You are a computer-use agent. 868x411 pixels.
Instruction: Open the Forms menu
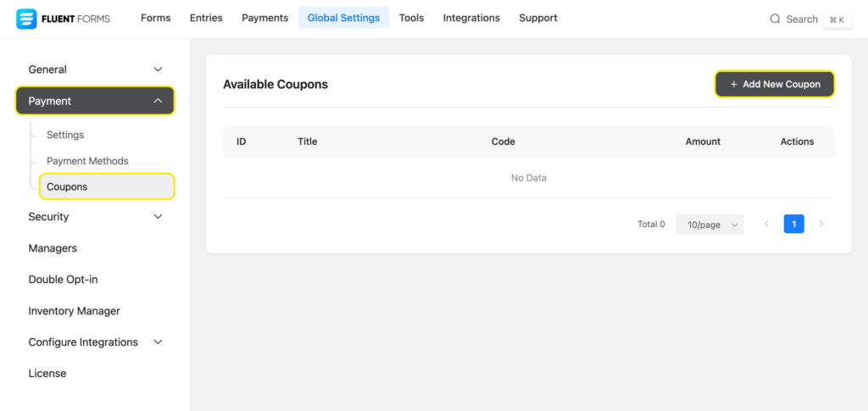[x=156, y=18]
